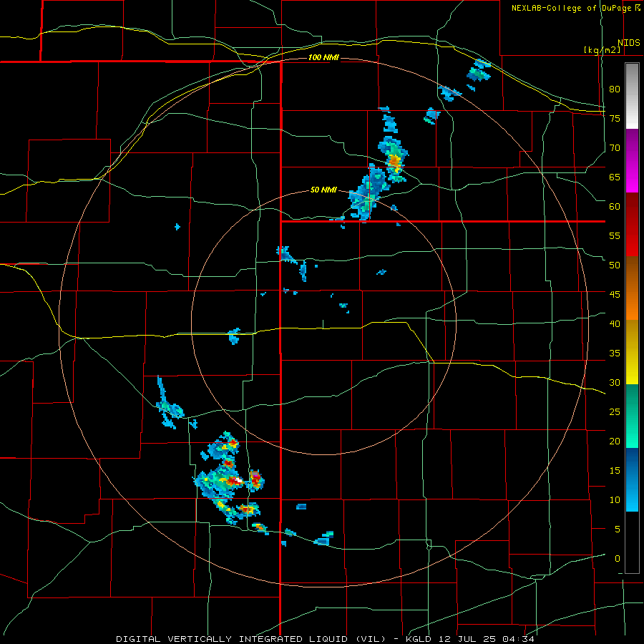Viewport: 644px width, 644px height.
Task: Click the 50 value on the VIL scale
Action: pos(615,265)
